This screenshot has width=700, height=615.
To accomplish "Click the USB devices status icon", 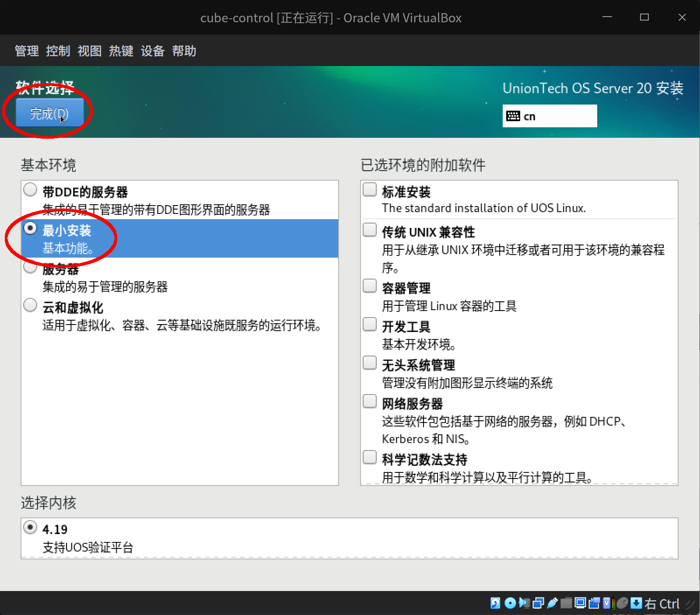I will tap(552, 604).
